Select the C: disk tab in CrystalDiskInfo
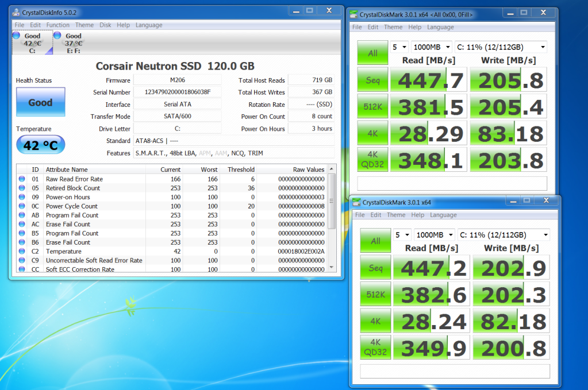 point(32,43)
